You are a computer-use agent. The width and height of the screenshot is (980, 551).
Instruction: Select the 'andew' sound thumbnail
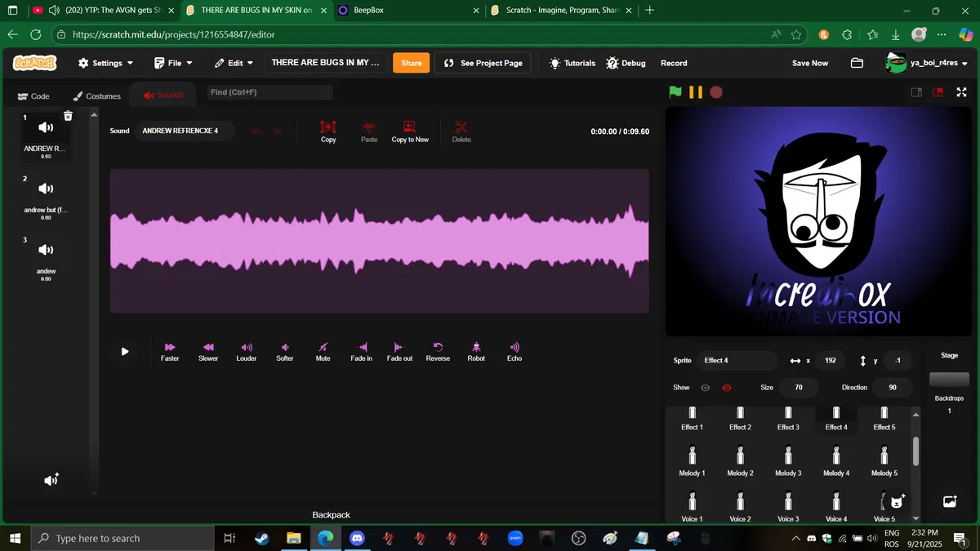click(x=46, y=259)
